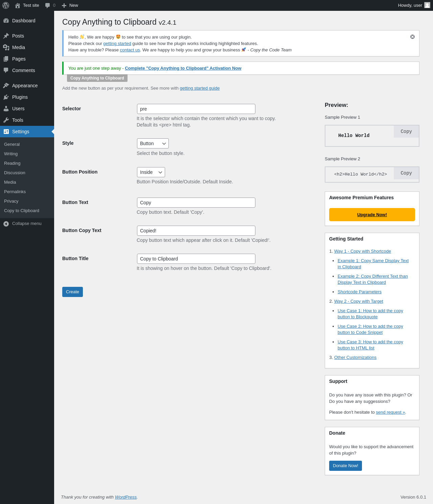Open the Tools menu
The image size is (433, 504).
tap(27, 120)
